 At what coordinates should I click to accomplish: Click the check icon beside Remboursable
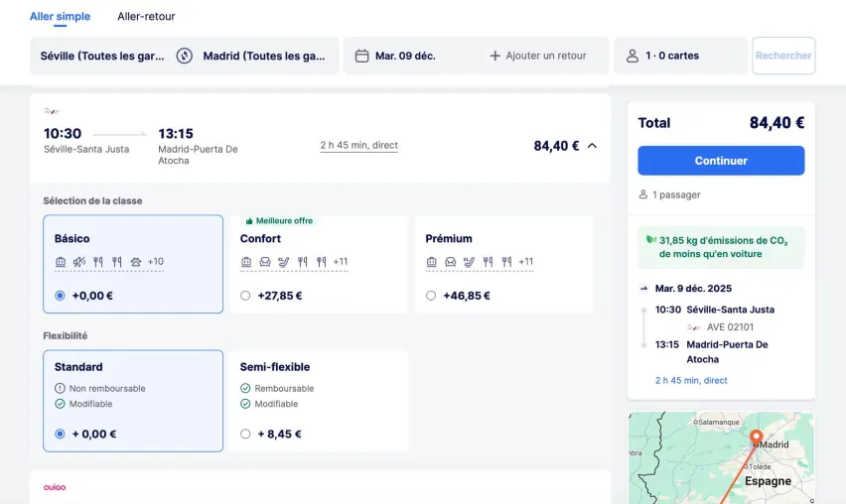(x=245, y=388)
